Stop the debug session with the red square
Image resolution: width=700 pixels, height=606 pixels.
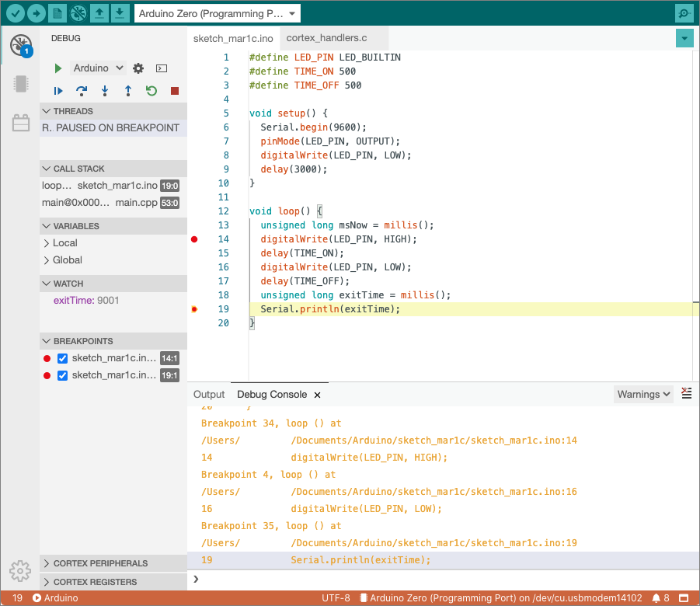(174, 90)
